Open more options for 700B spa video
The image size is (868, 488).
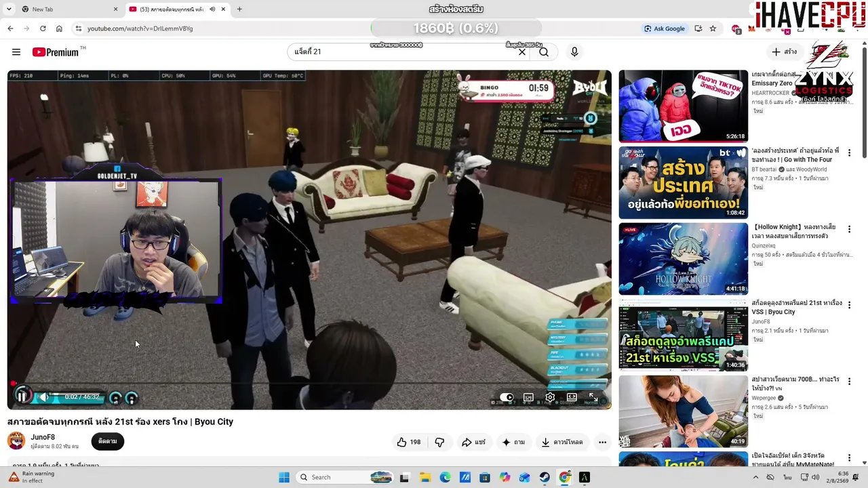click(x=849, y=382)
